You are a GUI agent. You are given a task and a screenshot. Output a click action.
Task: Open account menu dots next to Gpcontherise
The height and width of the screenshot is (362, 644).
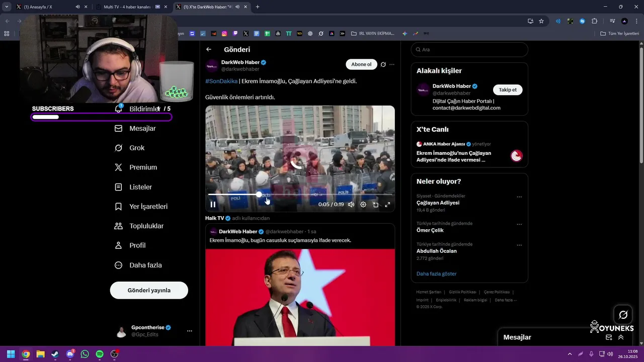point(190,331)
